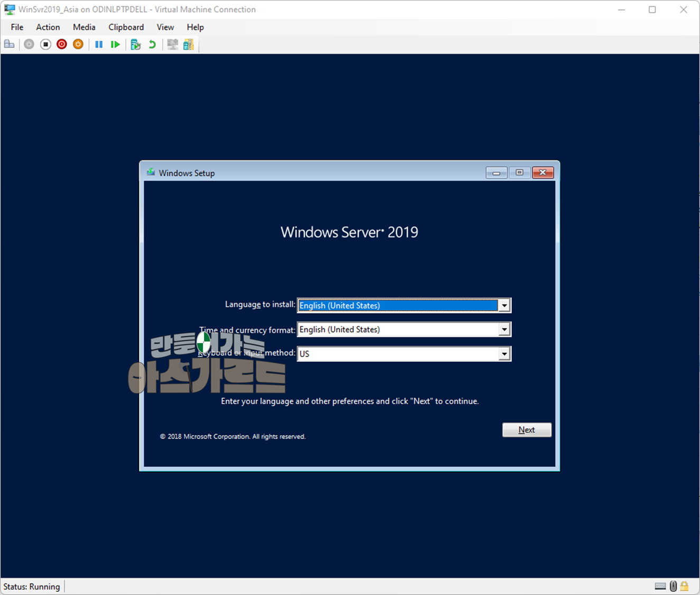Click the Windows Server 2019 heading
700x595 pixels.
[349, 232]
